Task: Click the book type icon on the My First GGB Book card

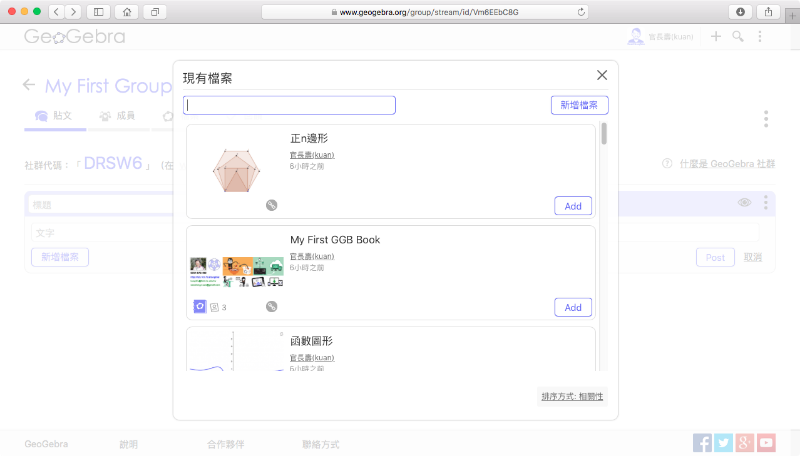Action: (199, 307)
